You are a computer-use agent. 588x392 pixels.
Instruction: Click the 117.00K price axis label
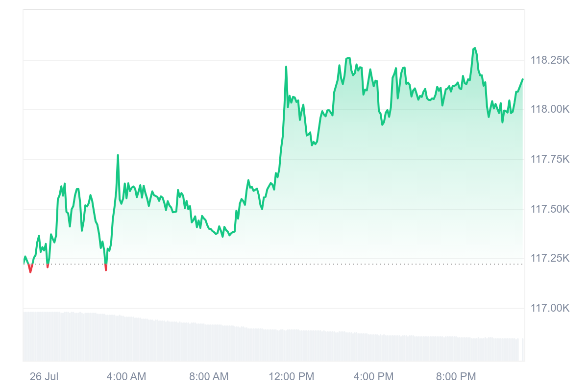(x=550, y=308)
